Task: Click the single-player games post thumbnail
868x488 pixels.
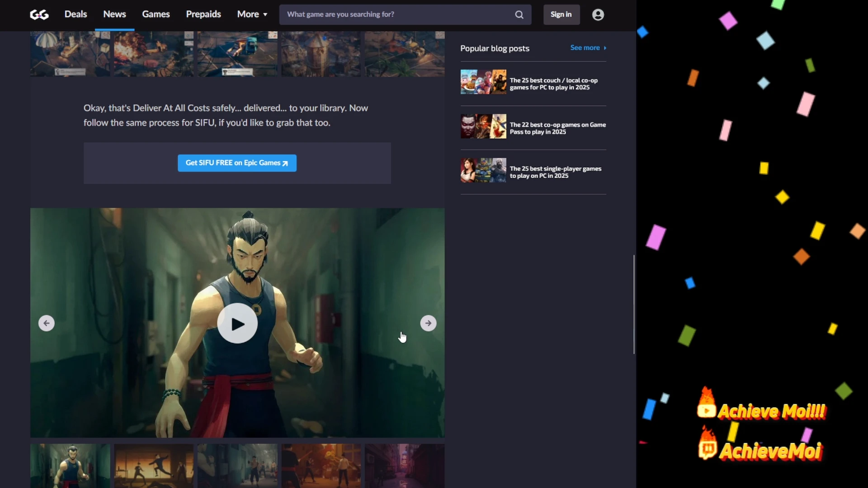Action: [483, 170]
